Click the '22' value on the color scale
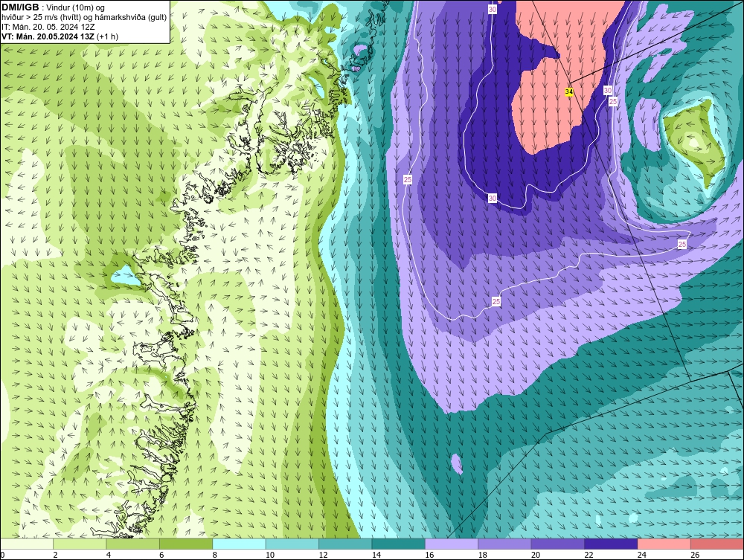Screen dimensions: 744x560 point(589,555)
